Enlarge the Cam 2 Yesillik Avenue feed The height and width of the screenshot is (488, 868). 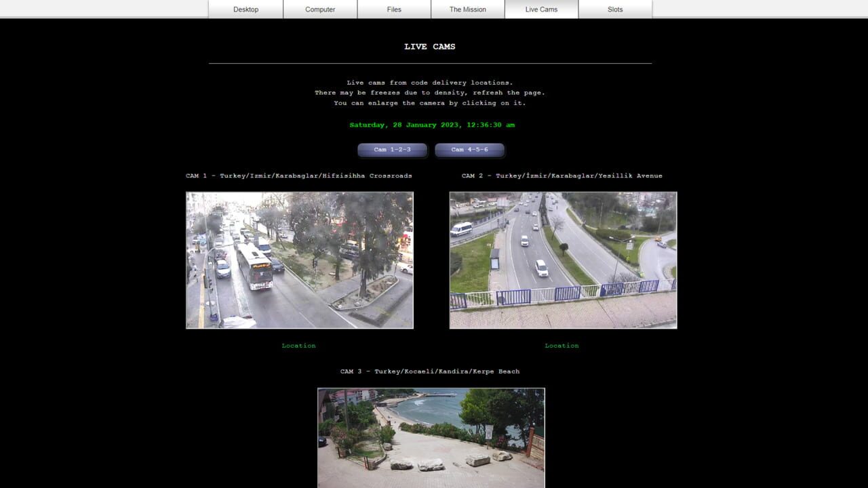point(563,260)
